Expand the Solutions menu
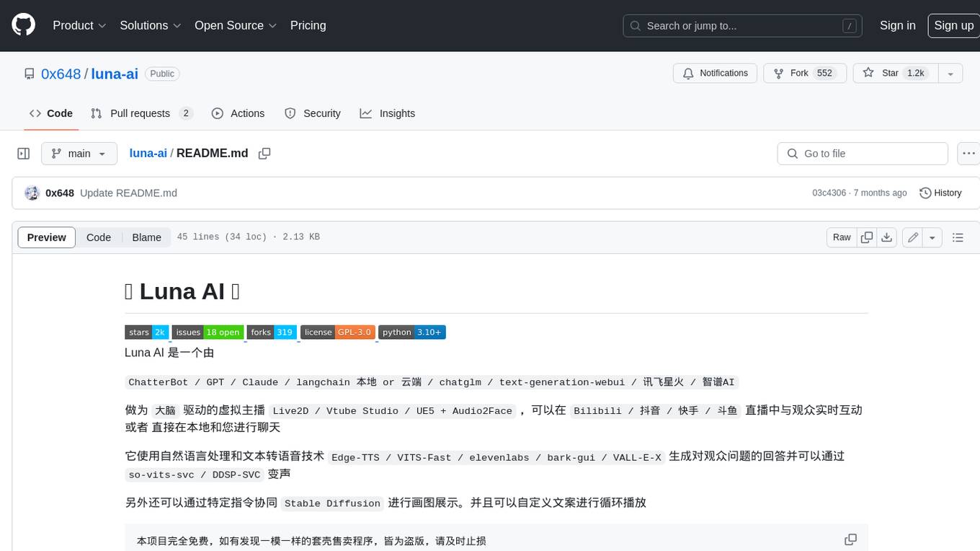The height and width of the screenshot is (551, 980). 150,25
